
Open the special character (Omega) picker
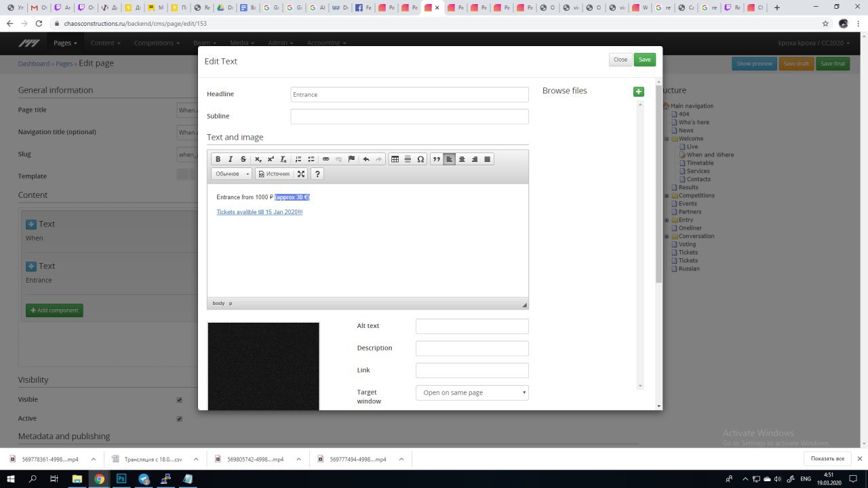[x=420, y=159]
